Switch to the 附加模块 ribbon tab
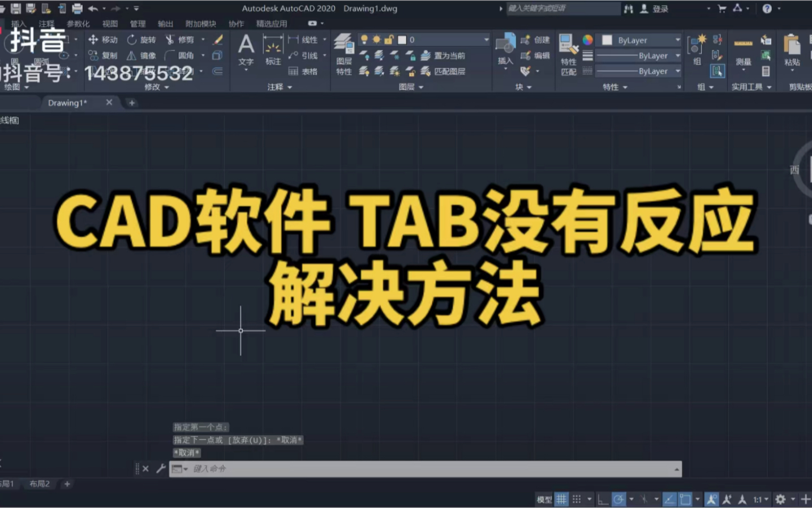812x508 pixels. pos(200,24)
